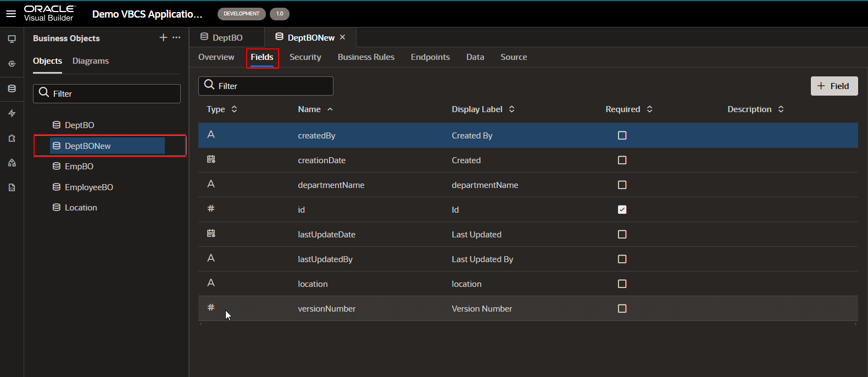Image resolution: width=868 pixels, height=377 pixels.
Task: Toggle Required checkbox for creationDate
Action: point(622,160)
